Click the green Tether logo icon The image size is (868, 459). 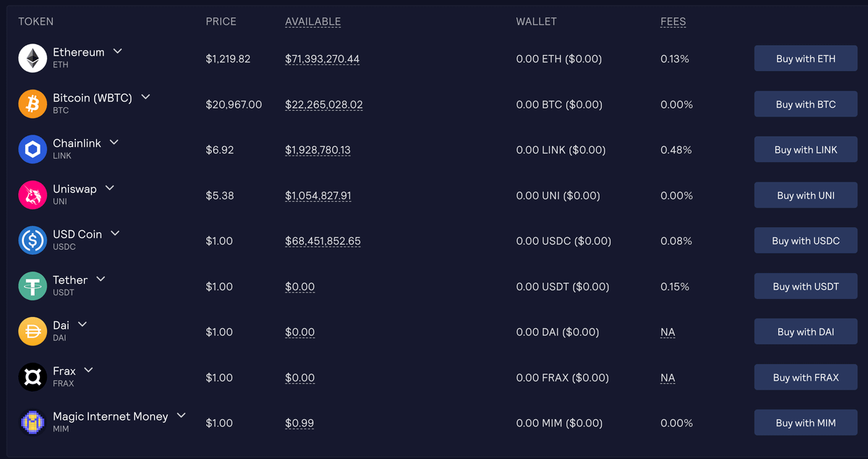pos(33,287)
